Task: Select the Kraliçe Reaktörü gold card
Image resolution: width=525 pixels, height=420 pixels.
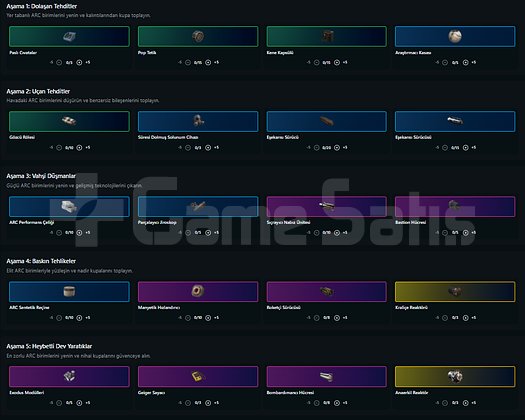Action: (x=455, y=292)
